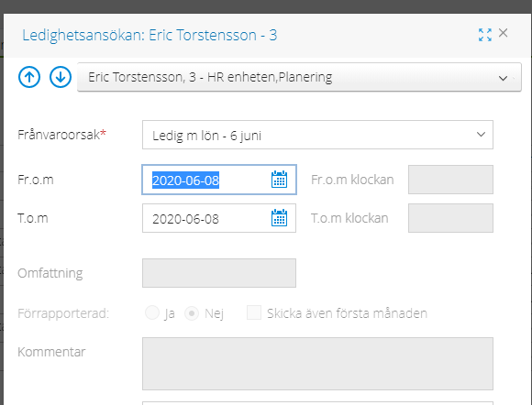The image size is (532, 405).
Task: Click chevron arrow of employee selector
Action: pyautogui.click(x=503, y=78)
